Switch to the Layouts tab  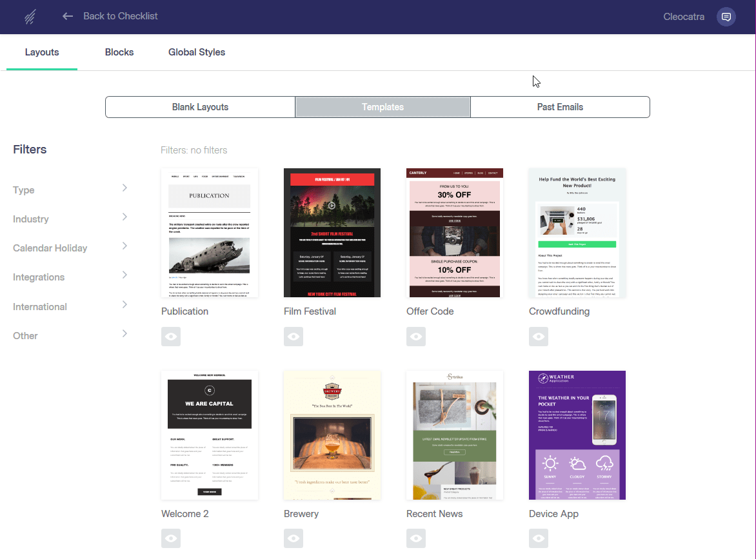click(x=42, y=52)
